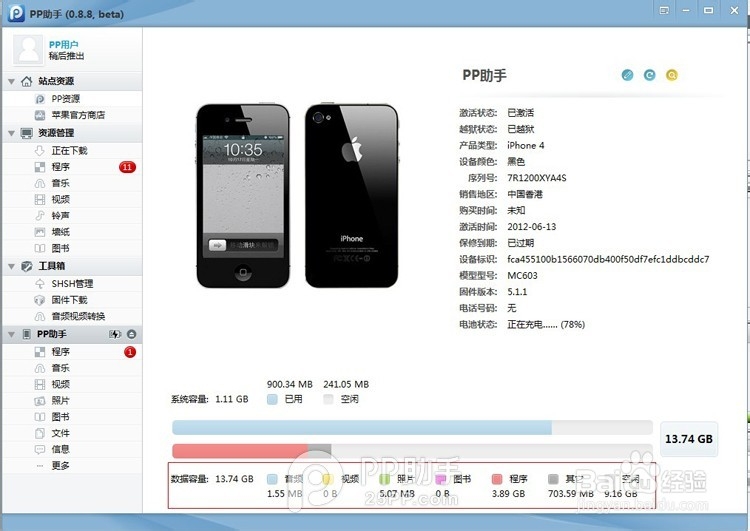Click the blue 已用 legend swatch
This screenshot has height=531, width=750.
[272, 399]
